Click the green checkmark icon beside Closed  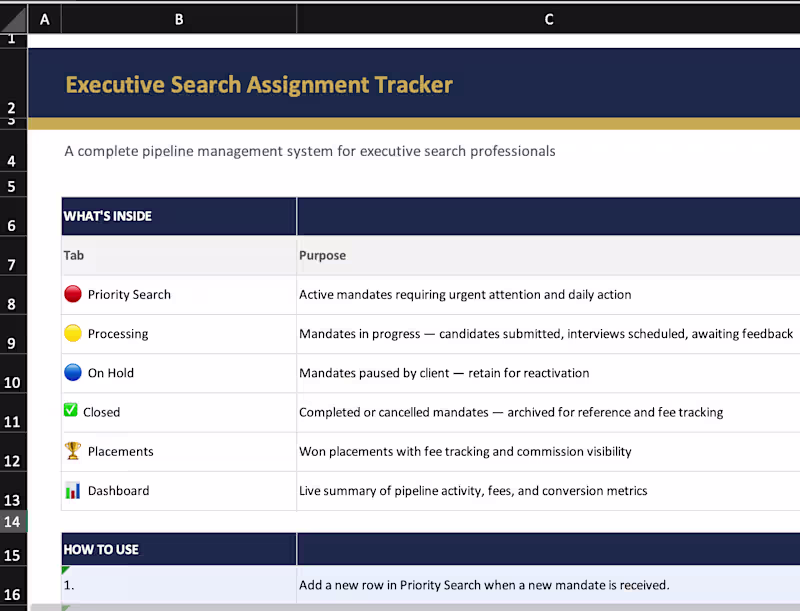pyautogui.click(x=70, y=411)
